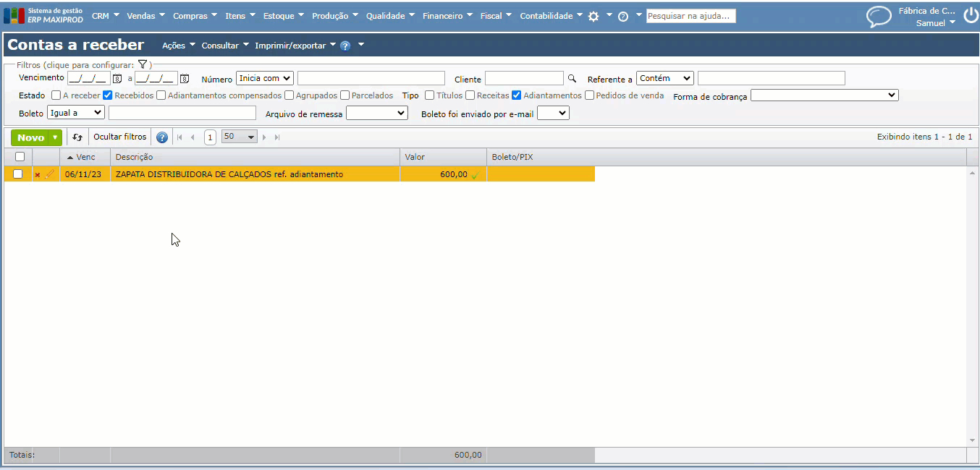Click the Referente a text field

click(x=772, y=78)
